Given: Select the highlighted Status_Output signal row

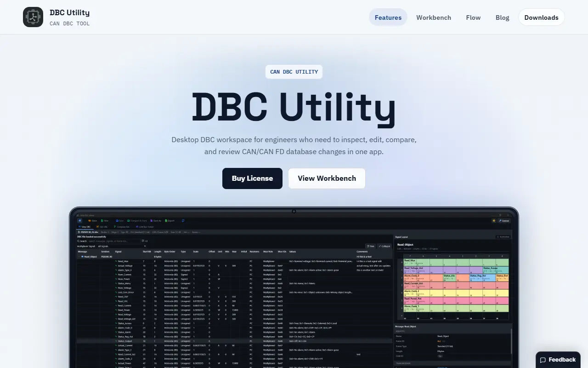Looking at the screenshot, I should pos(234,341).
